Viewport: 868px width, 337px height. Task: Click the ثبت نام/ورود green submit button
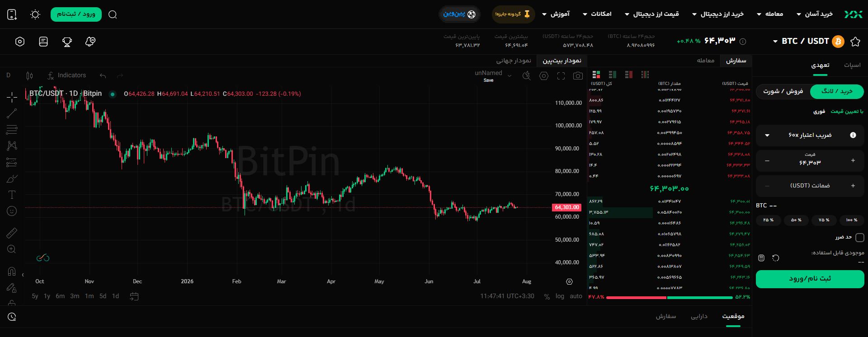pyautogui.click(x=810, y=279)
